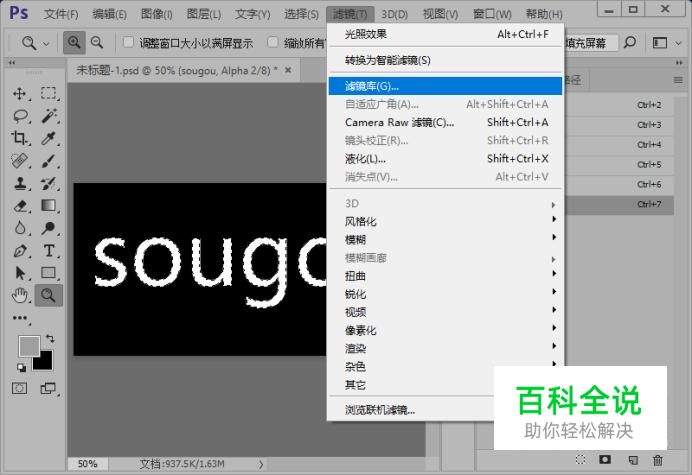
Task: Select the Move tool
Action: (20, 94)
